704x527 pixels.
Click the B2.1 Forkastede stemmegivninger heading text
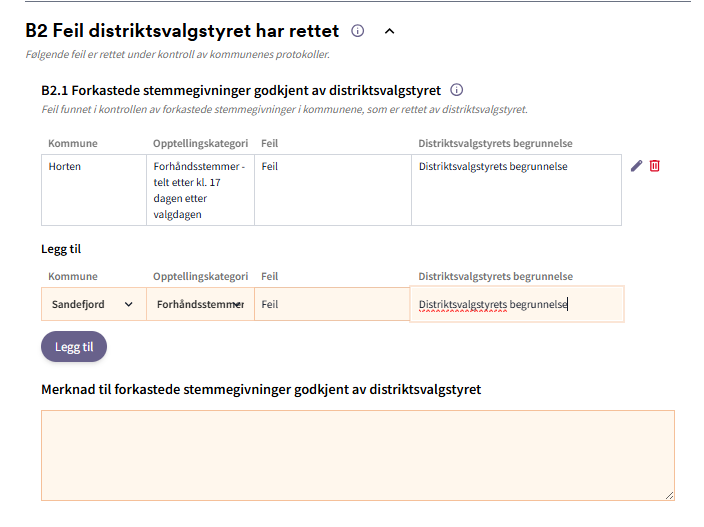pos(241,90)
